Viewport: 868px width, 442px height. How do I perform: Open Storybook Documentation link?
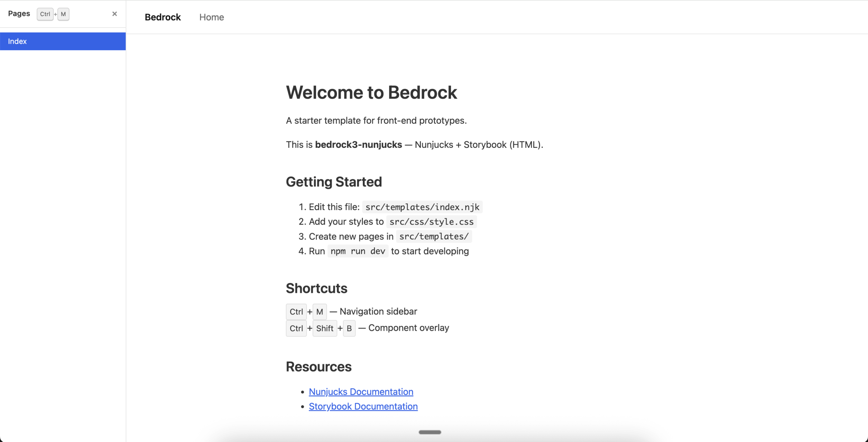click(363, 406)
